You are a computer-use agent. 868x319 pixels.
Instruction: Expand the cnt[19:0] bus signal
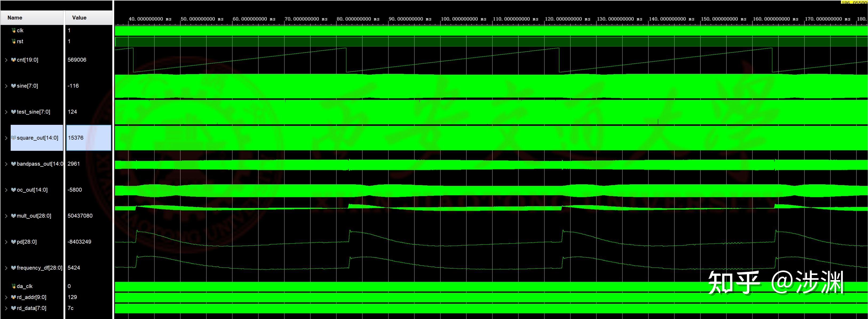[6, 60]
